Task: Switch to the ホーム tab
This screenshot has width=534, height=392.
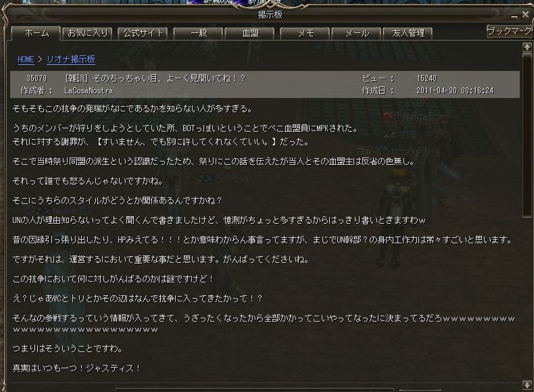Action: [37, 33]
